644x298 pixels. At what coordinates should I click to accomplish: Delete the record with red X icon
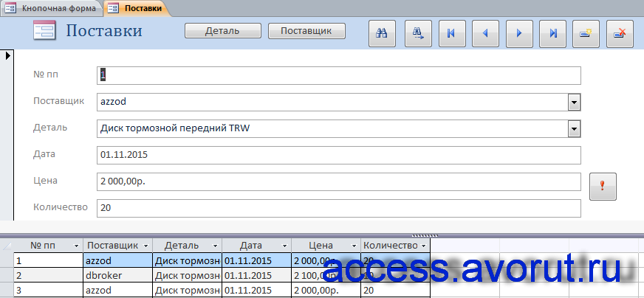pos(620,33)
